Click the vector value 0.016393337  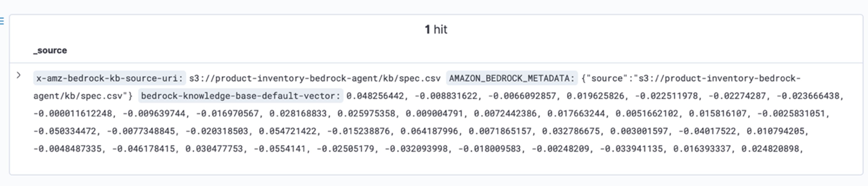point(702,149)
